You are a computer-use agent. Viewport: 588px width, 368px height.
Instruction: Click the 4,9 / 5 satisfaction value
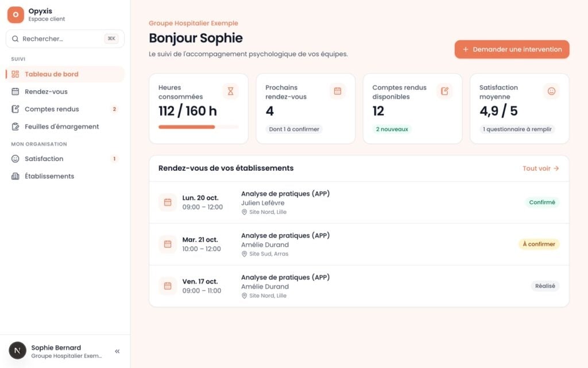click(x=498, y=111)
